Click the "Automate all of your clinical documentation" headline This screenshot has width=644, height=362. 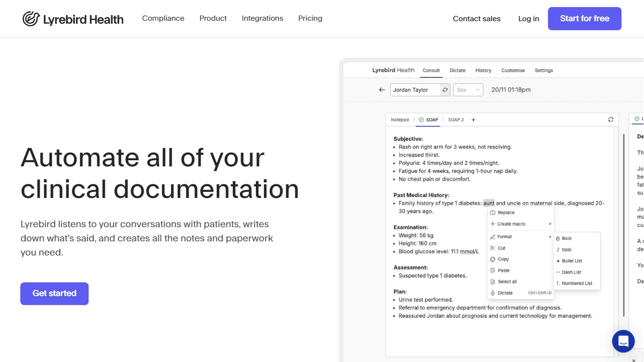pyautogui.click(x=160, y=173)
